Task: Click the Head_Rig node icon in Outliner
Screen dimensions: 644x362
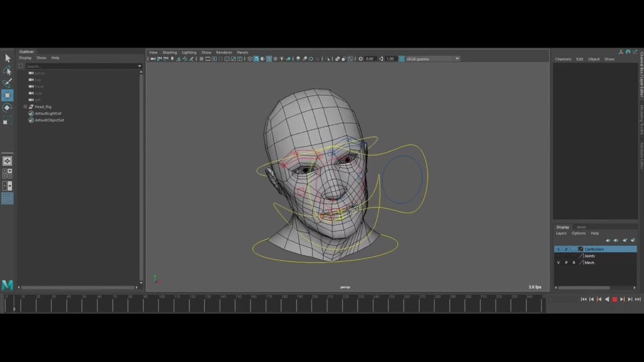Action: click(x=31, y=107)
